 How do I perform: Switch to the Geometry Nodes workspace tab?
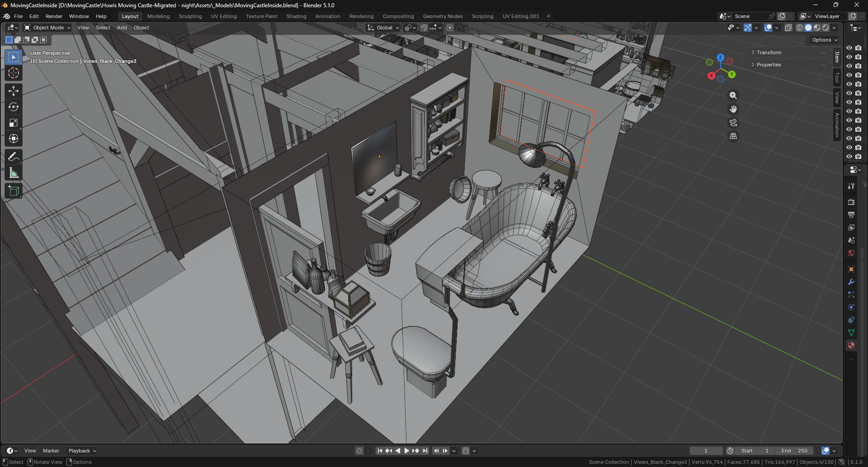443,16
